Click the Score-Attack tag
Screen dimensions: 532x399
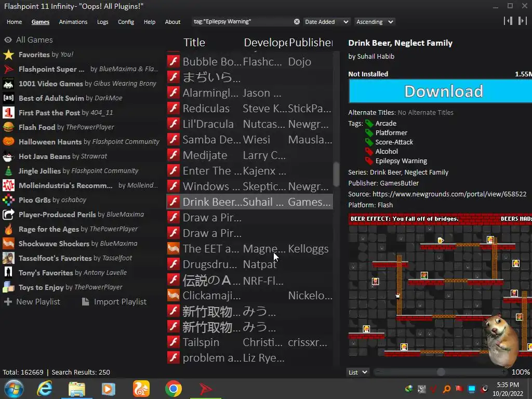click(394, 142)
